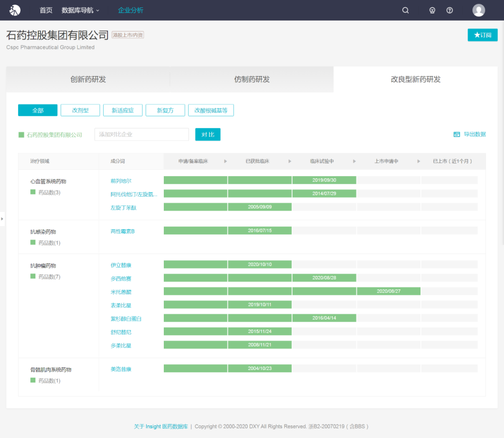504x438 pixels.
Task: Click the 2020/08/27 progress bar segment
Action: pos(389,291)
